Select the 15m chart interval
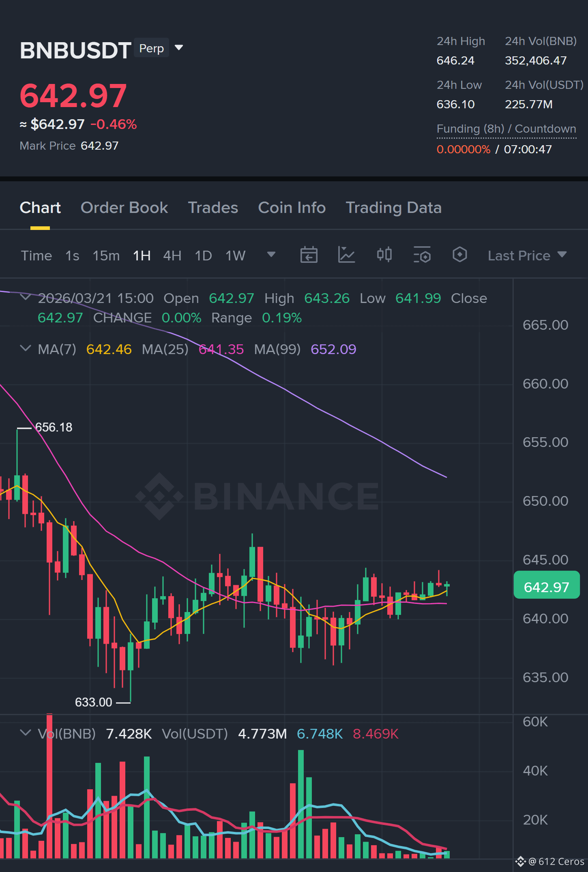588x872 pixels. pos(106,256)
